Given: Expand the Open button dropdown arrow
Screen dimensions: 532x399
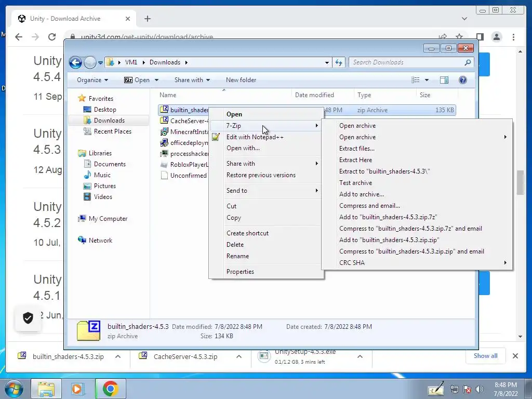Looking at the screenshot, I should [156, 80].
